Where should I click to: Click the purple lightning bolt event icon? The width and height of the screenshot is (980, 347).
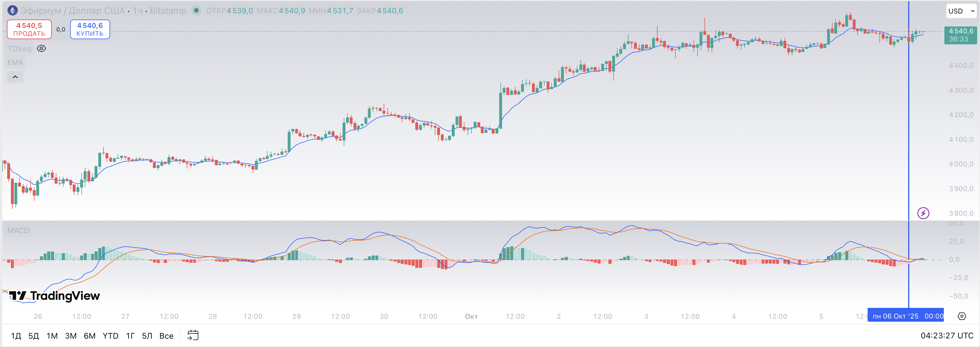923,213
